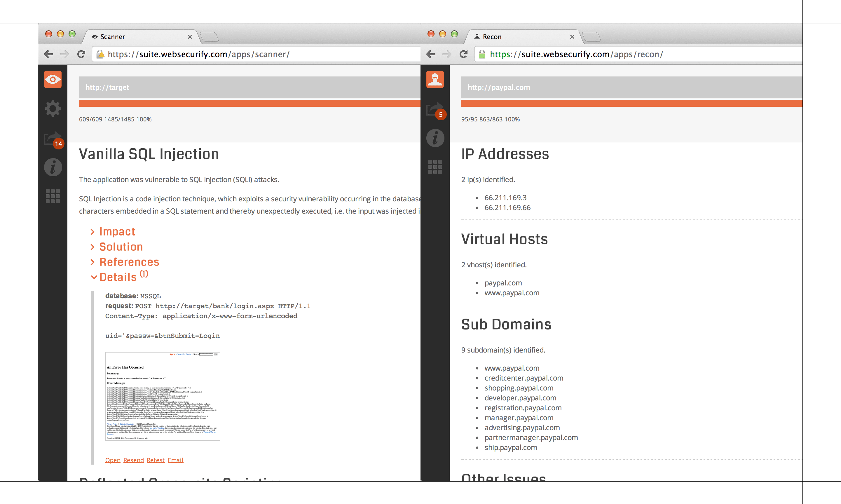Click IP address 66.211.169.3
The width and height of the screenshot is (841, 504).
pyautogui.click(x=505, y=198)
